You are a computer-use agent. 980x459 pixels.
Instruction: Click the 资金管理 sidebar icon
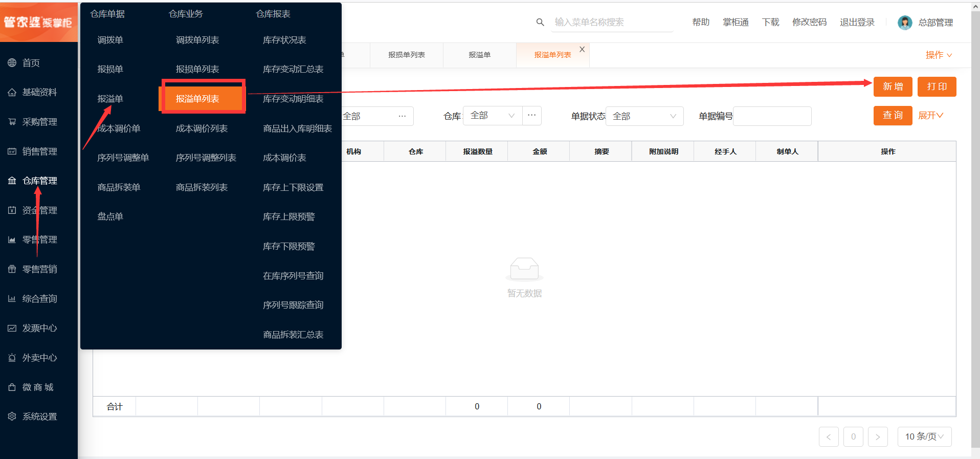tap(12, 210)
